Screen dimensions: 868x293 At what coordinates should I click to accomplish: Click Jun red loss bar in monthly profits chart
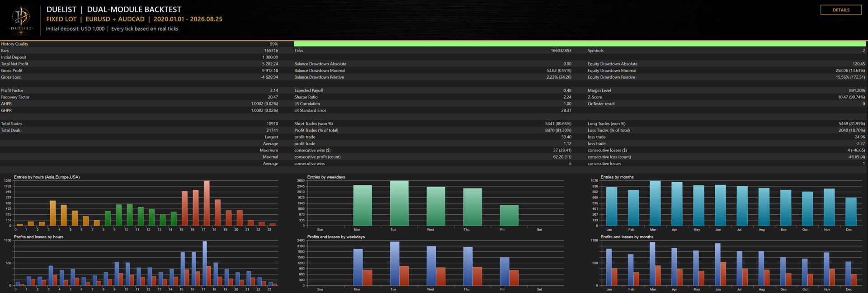tap(723, 274)
